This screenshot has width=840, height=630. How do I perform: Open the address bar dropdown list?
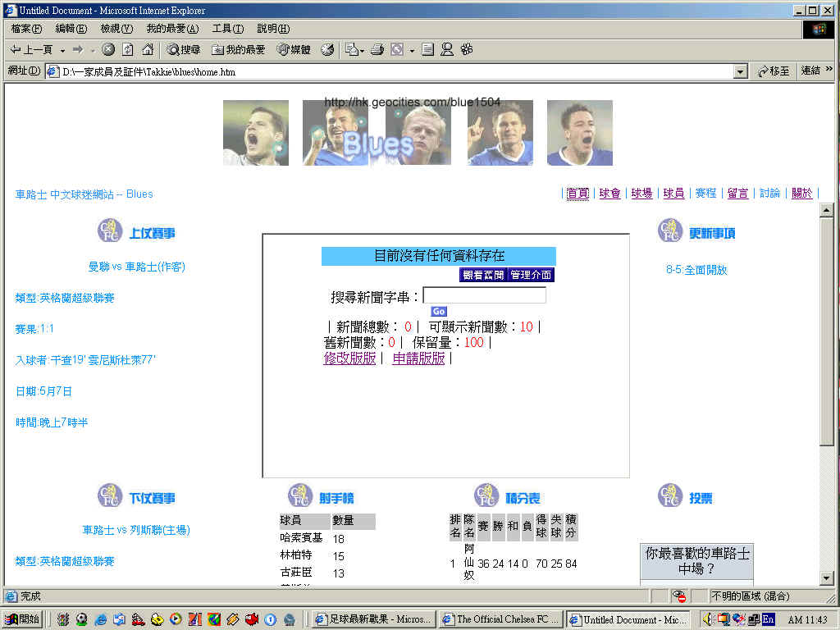click(x=741, y=71)
